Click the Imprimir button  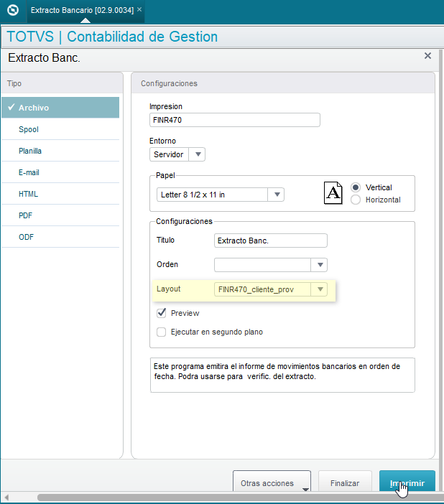coord(407,481)
